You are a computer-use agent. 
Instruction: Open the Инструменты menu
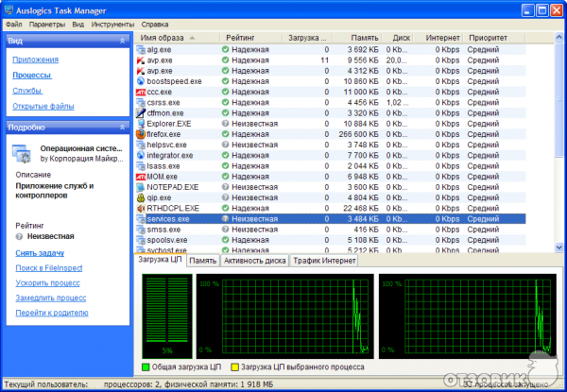pos(113,22)
